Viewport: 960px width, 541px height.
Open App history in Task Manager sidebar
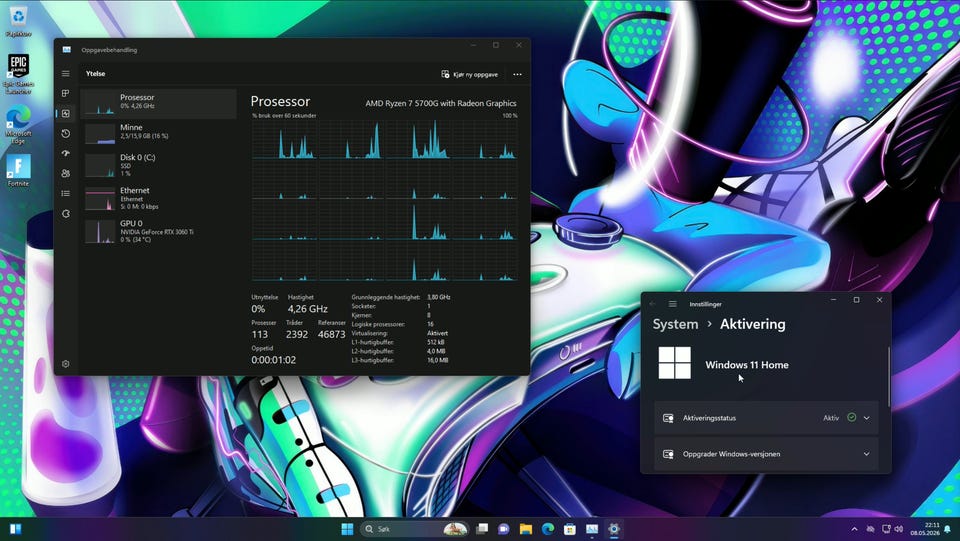[x=66, y=133]
